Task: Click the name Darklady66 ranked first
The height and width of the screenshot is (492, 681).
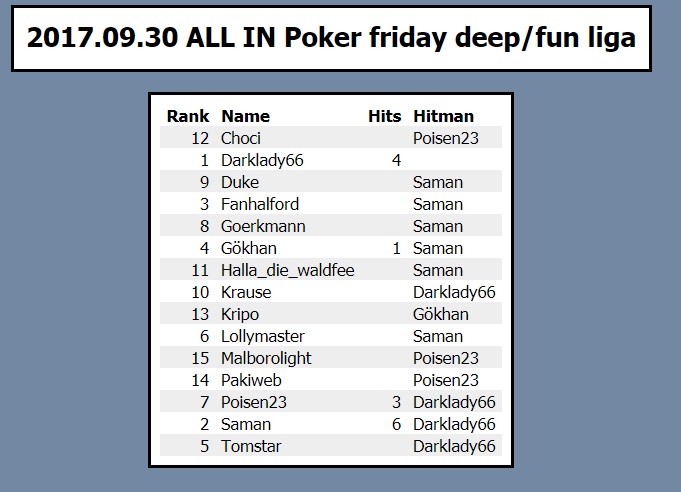Action: pyautogui.click(x=262, y=160)
